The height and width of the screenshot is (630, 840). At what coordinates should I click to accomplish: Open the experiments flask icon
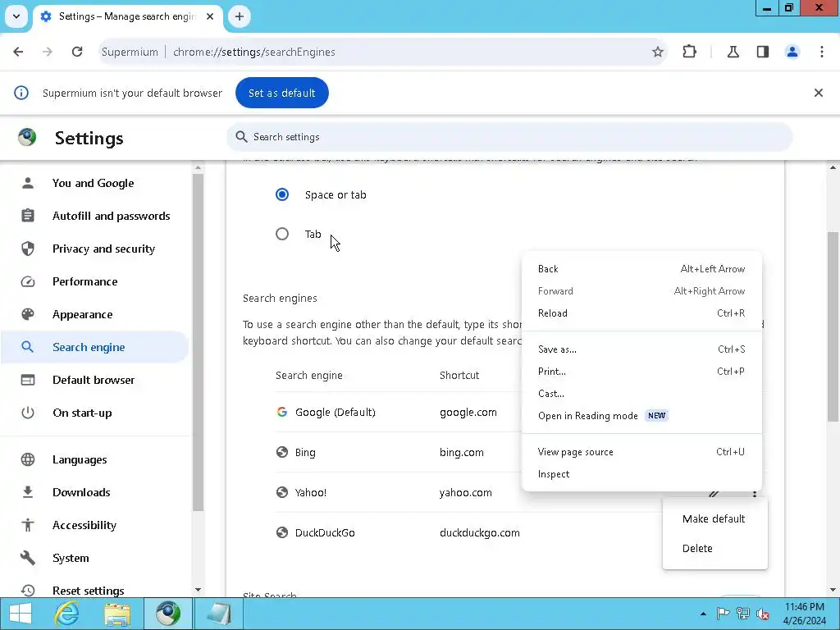733,52
